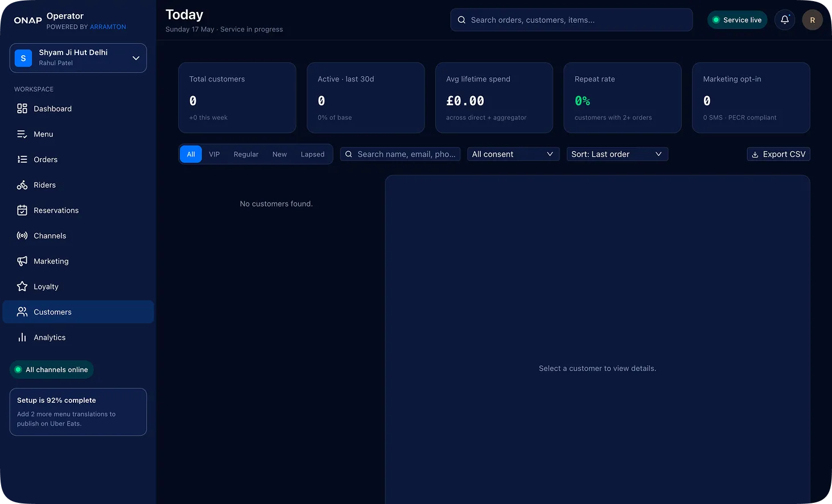This screenshot has height=504, width=832.
Task: Open the notifications bell
Action: click(x=785, y=20)
